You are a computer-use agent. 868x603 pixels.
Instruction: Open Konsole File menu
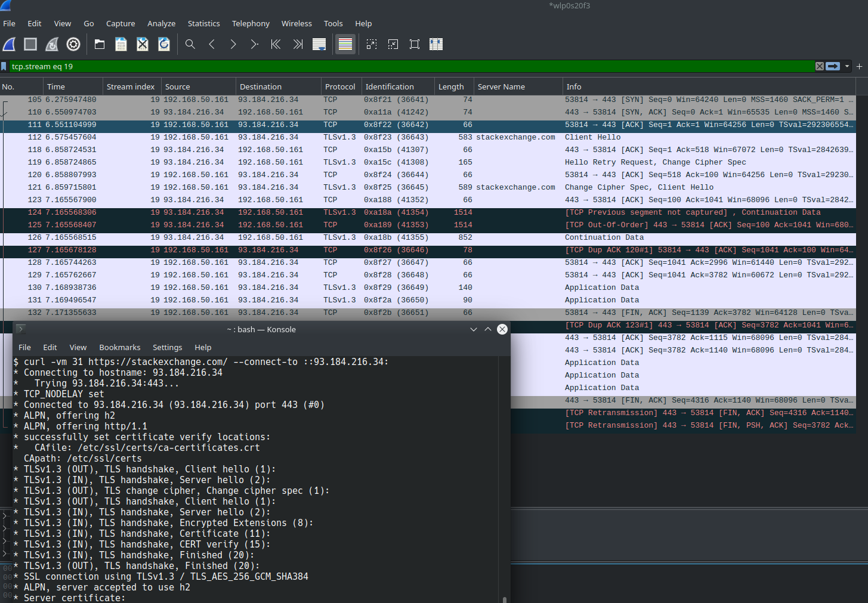(25, 347)
